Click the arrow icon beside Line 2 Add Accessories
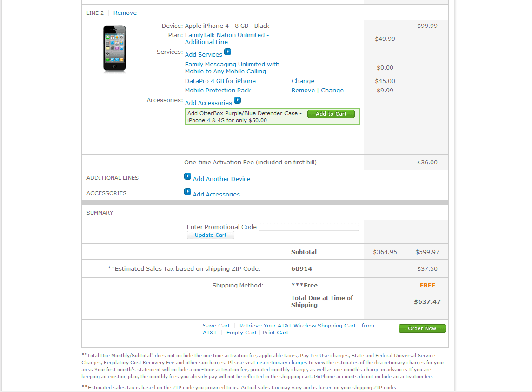 [238, 100]
